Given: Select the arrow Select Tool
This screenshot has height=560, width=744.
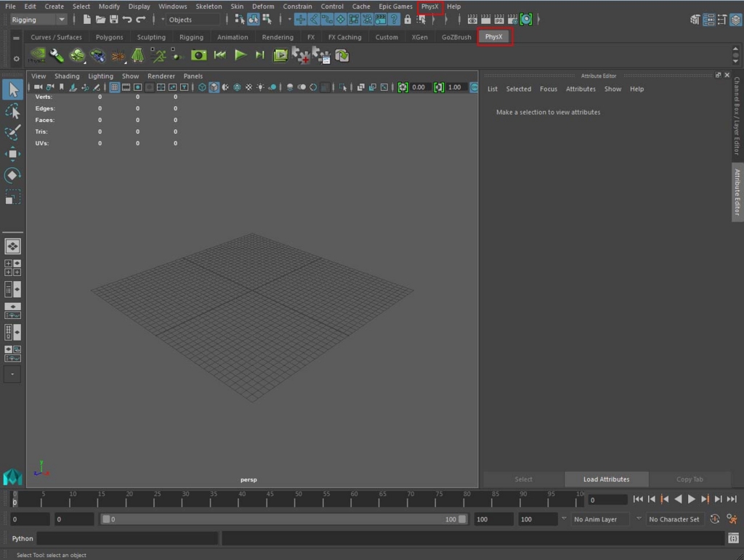Looking at the screenshot, I should point(13,89).
